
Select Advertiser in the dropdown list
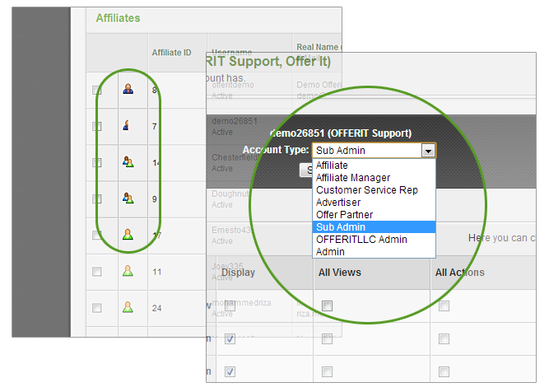coord(338,203)
